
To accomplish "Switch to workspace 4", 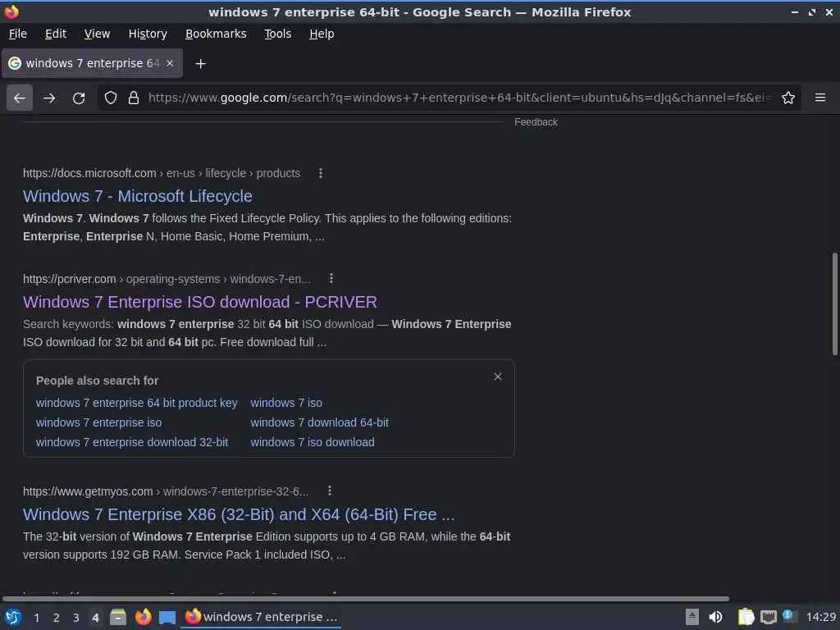I will [x=95, y=618].
